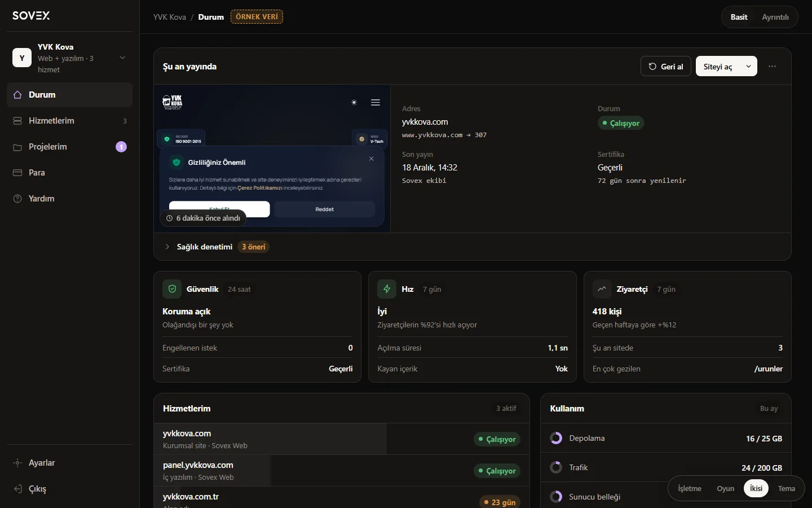This screenshot has width=812, height=508.
Task: Click the Depolama usage ring
Action: click(556, 438)
